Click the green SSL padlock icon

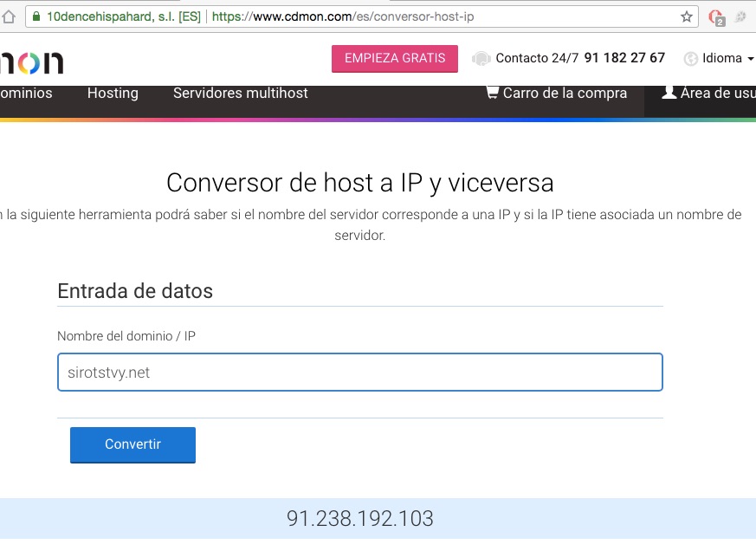pyautogui.click(x=35, y=16)
